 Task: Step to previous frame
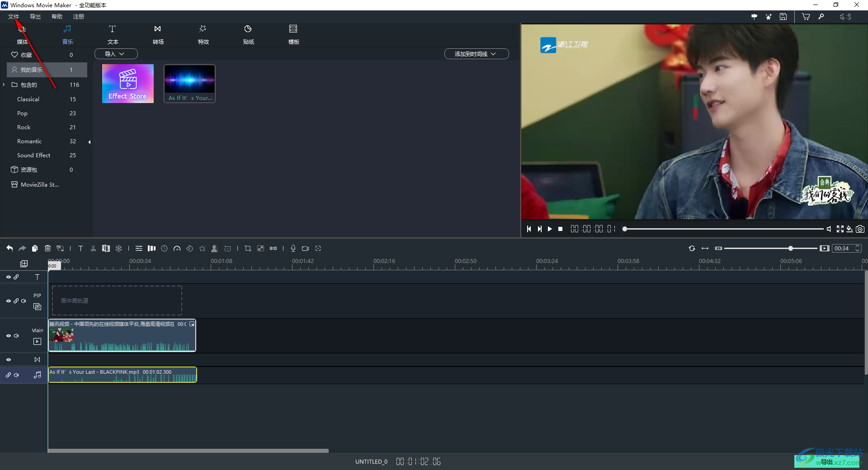(529, 229)
